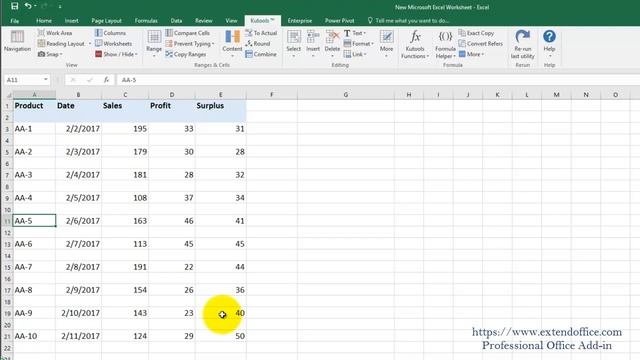
Task: Click To Actual
Action: coord(261,33)
